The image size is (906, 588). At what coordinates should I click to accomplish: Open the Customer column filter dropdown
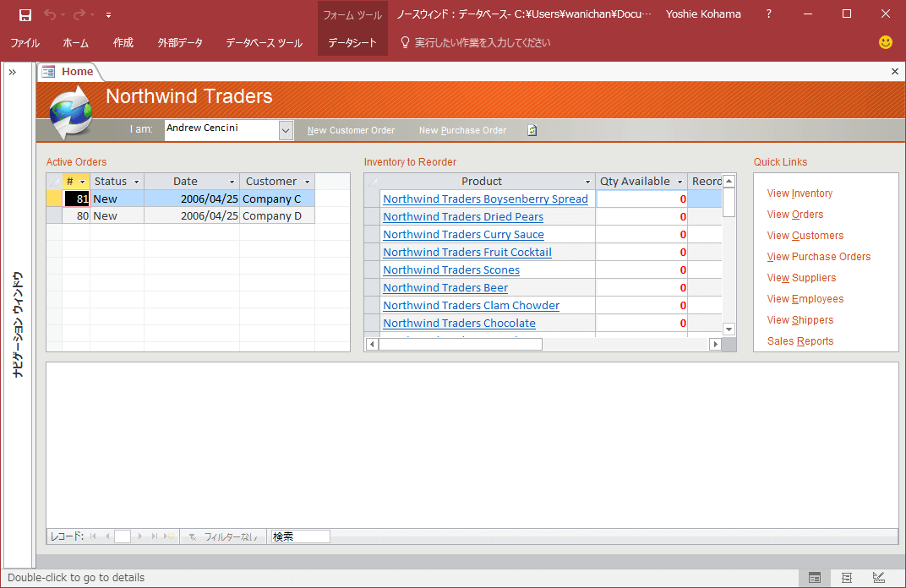coord(308,182)
